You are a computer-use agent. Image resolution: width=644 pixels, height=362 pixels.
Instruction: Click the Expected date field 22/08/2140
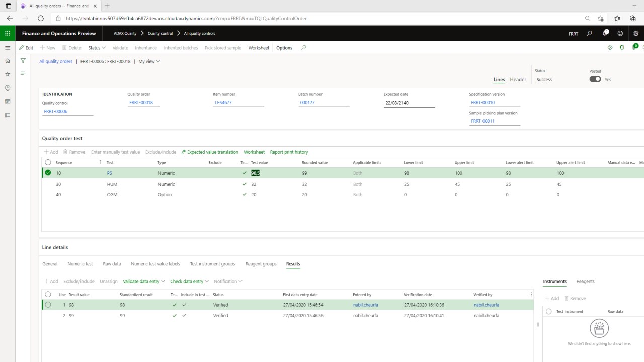pyautogui.click(x=410, y=102)
